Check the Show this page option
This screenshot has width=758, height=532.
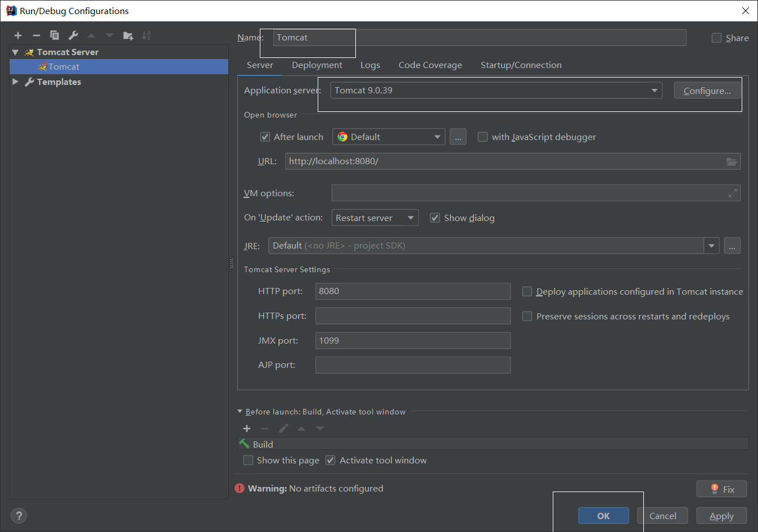point(248,460)
